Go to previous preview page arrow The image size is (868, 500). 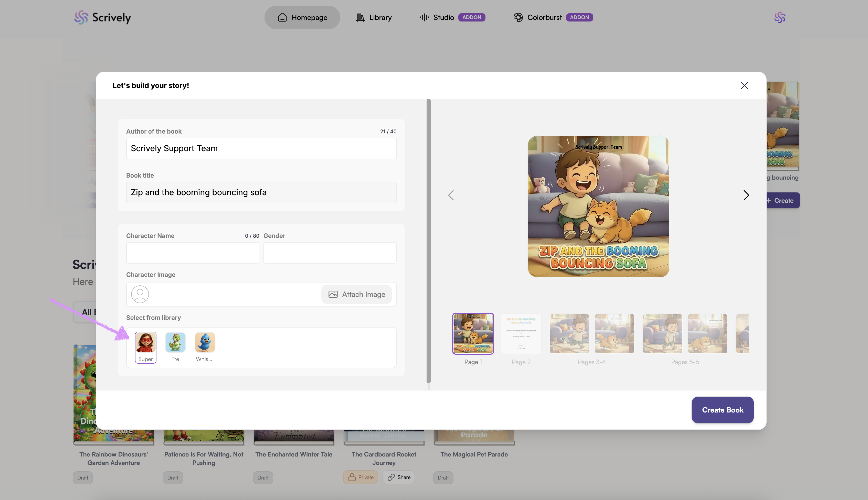pos(451,195)
